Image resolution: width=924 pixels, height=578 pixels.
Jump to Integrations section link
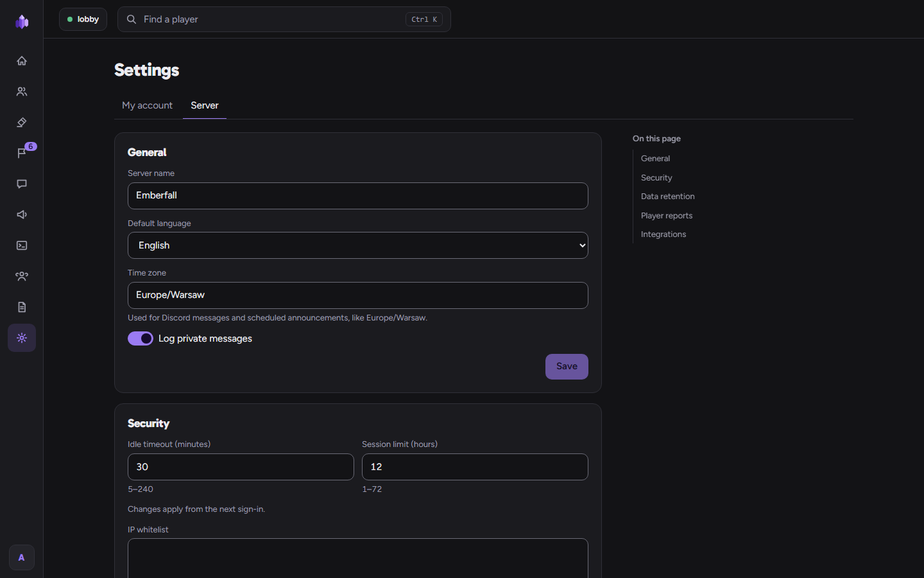click(663, 234)
